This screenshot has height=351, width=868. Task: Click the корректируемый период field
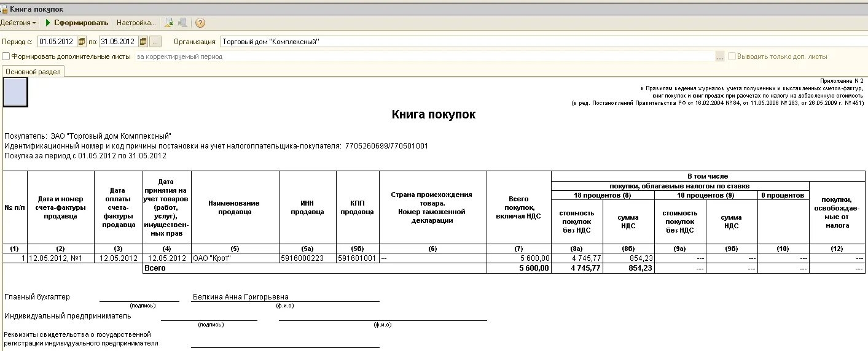click(x=424, y=56)
